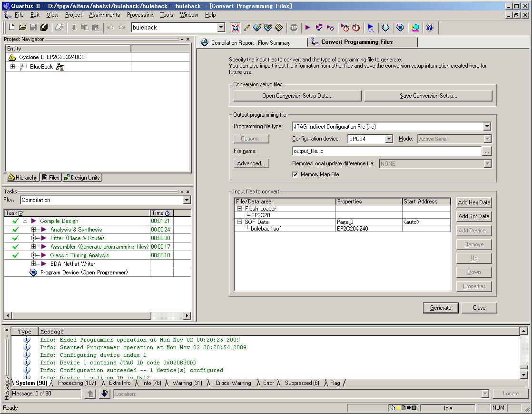Screen dimensions: 532x414
Task: Expand the EDA Netlist Writer task
Action: (x=33, y=263)
